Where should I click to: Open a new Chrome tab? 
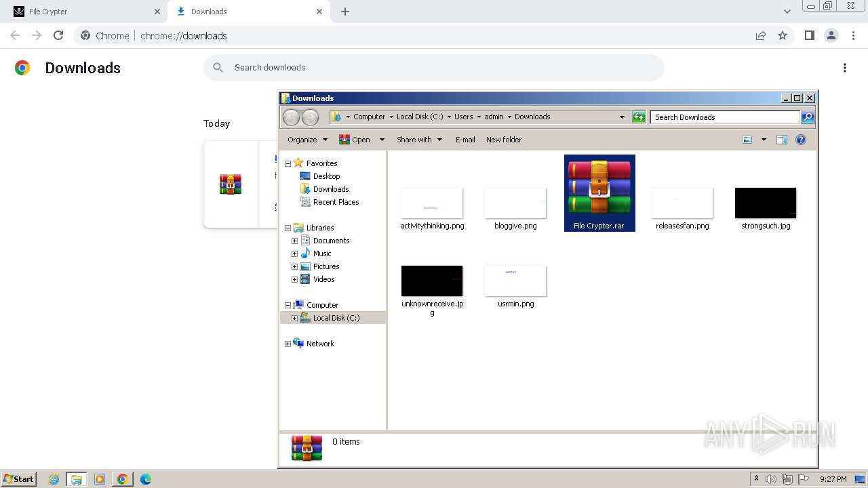345,12
